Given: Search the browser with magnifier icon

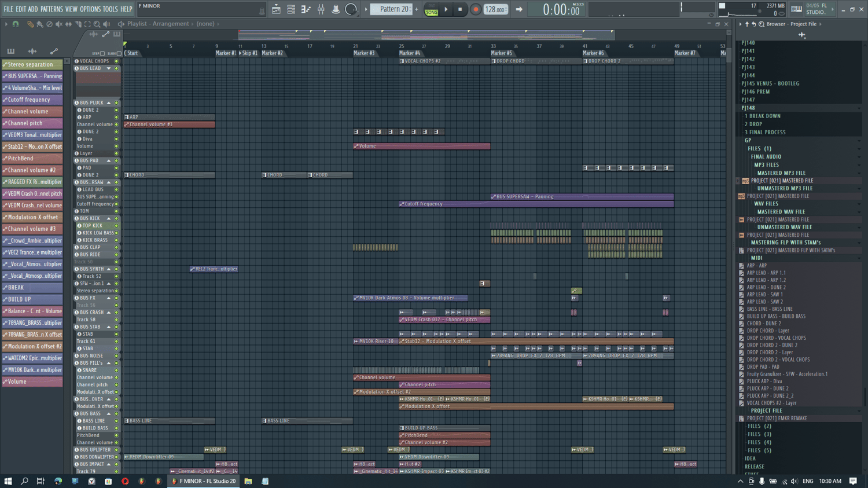Looking at the screenshot, I should [762, 24].
